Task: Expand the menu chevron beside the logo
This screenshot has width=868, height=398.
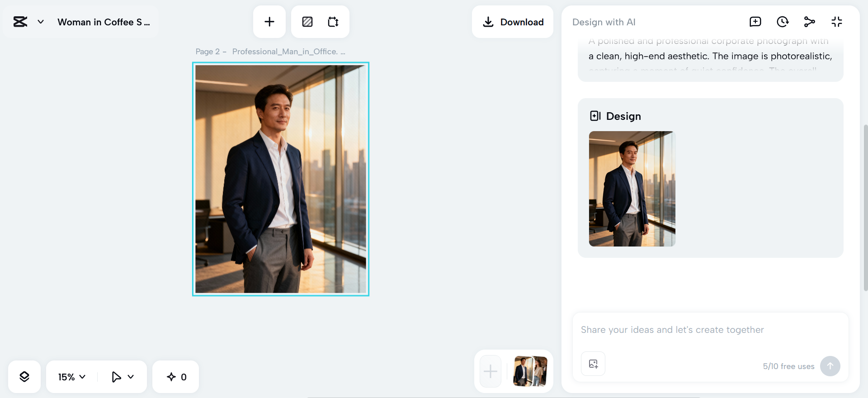Action: coord(41,22)
